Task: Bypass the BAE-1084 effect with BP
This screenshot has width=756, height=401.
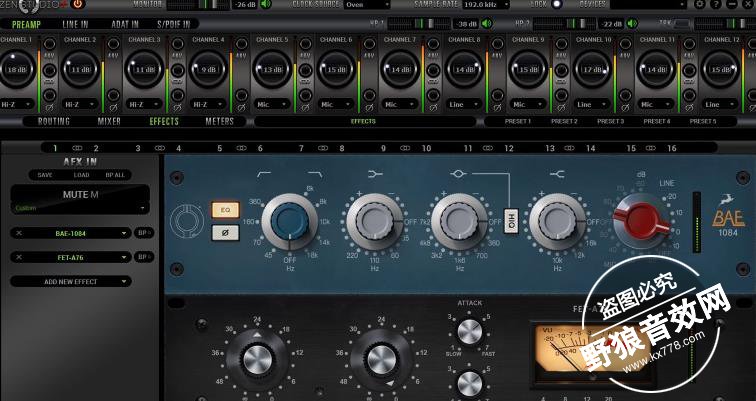Action: point(144,233)
